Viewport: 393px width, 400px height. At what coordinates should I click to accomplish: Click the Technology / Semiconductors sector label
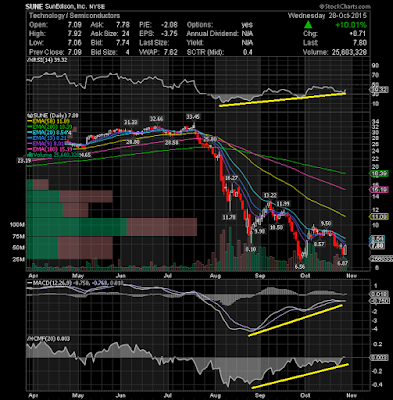click(x=74, y=16)
